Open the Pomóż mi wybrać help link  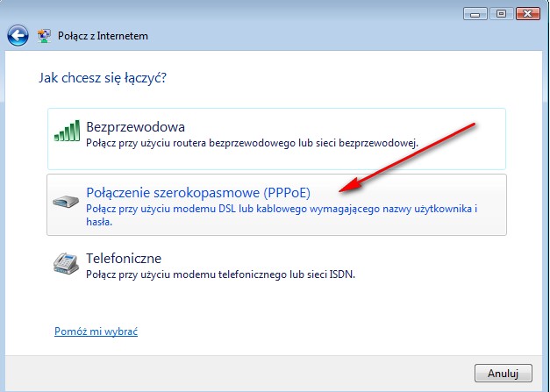pyautogui.click(x=96, y=331)
